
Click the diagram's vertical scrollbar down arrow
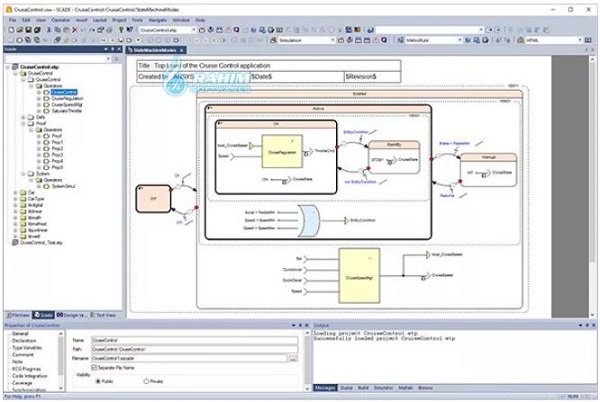coord(593,314)
